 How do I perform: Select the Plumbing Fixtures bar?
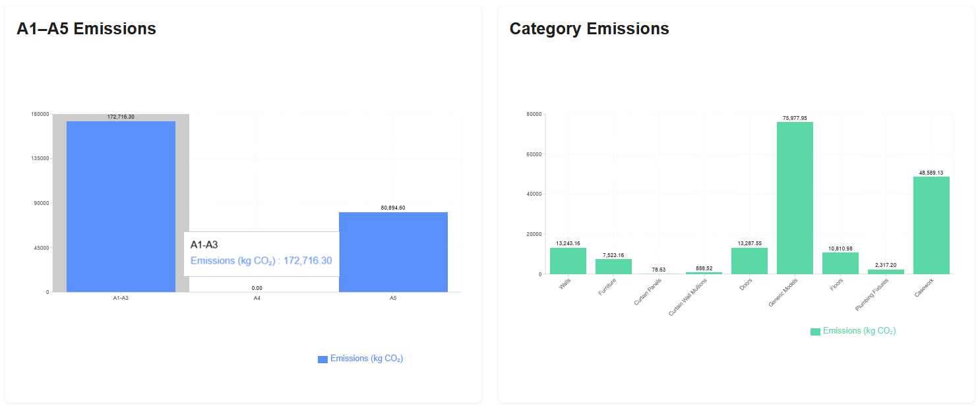[x=885, y=272]
